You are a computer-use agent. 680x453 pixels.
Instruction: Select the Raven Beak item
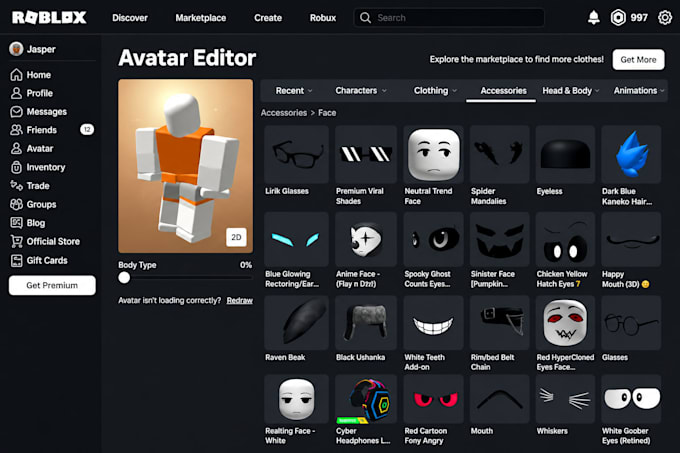coord(297,323)
